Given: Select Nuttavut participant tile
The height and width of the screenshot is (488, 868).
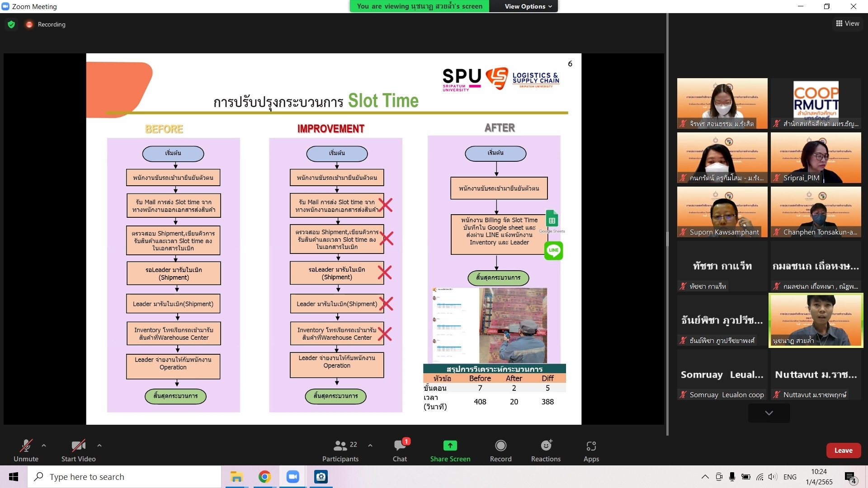Looking at the screenshot, I should [x=816, y=375].
